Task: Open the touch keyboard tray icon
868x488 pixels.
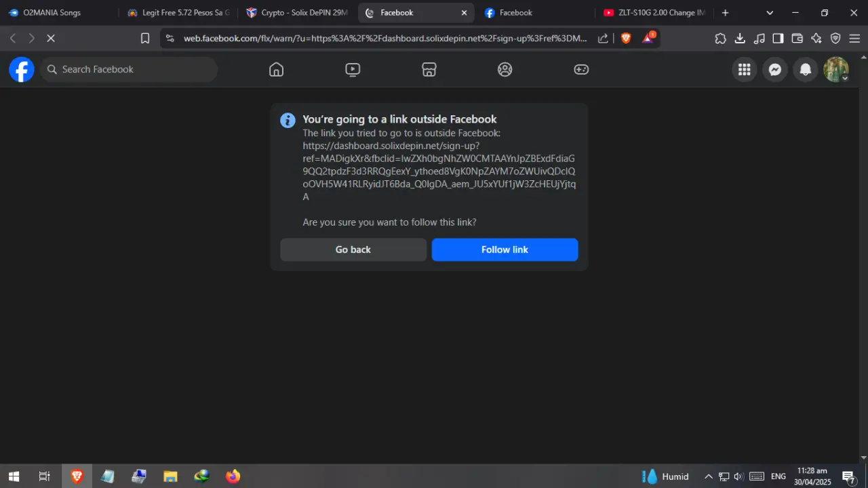Action: click(757, 476)
